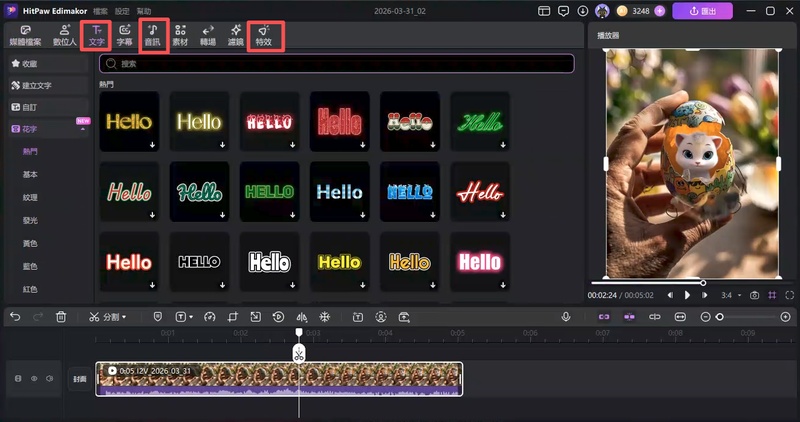Take a snapshot with camera icon
This screenshot has height=422, width=800.
coord(754,296)
